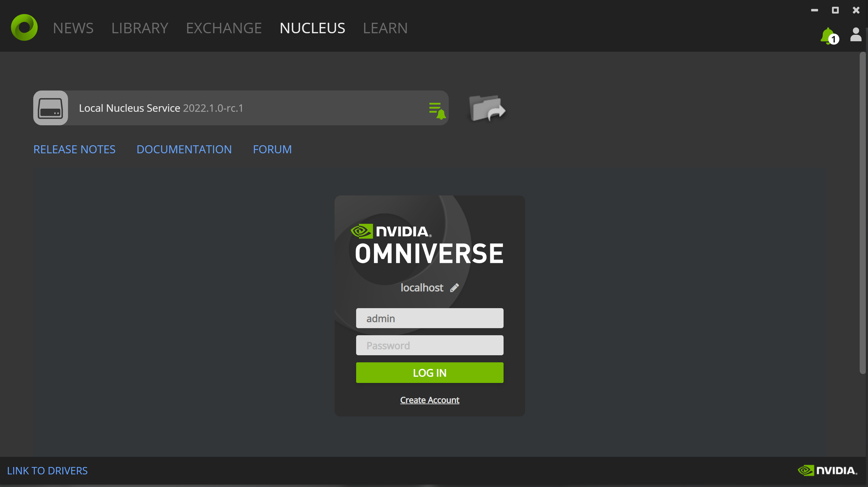Open LINK TO DRIVERS in the footer
868x487 pixels.
(x=47, y=470)
